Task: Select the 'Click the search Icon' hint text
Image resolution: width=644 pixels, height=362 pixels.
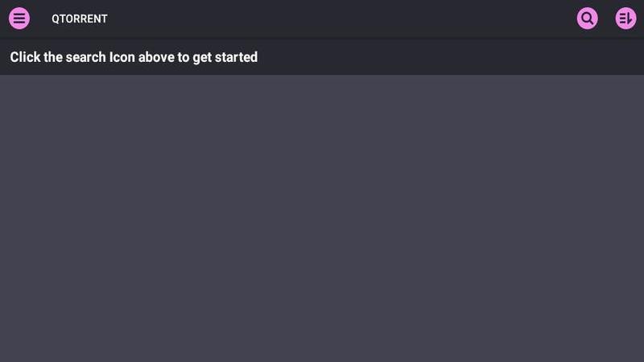Action: point(134,57)
